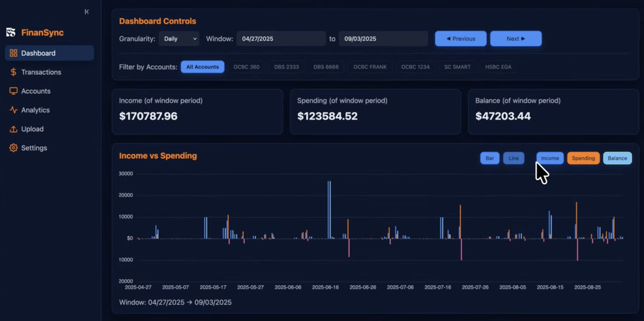The height and width of the screenshot is (321, 644).
Task: Select the Upload arrow icon
Action: pyautogui.click(x=13, y=129)
